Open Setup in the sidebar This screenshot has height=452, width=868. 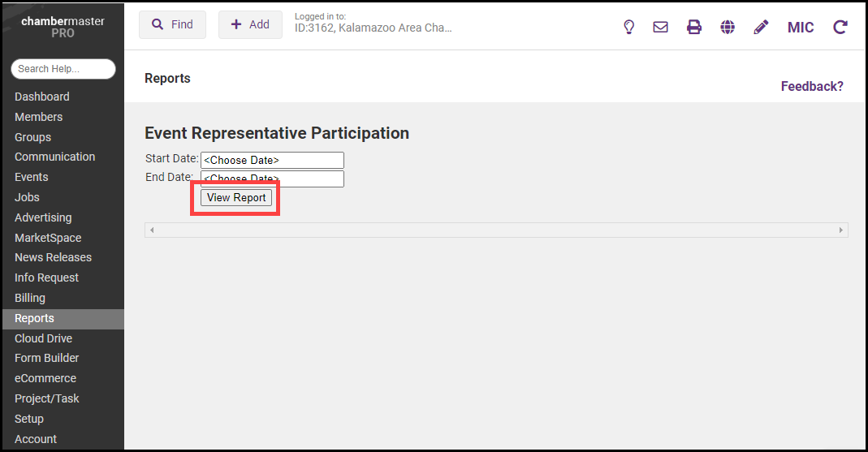tap(29, 419)
